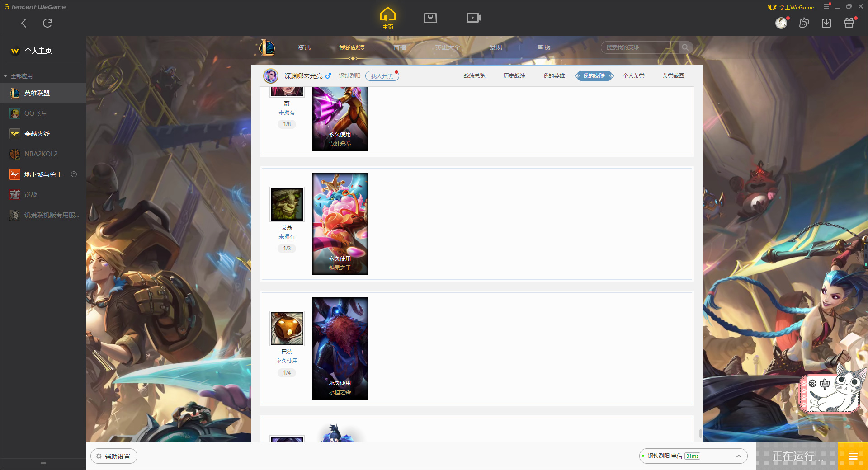Click the back arrow navigation icon

(24, 23)
